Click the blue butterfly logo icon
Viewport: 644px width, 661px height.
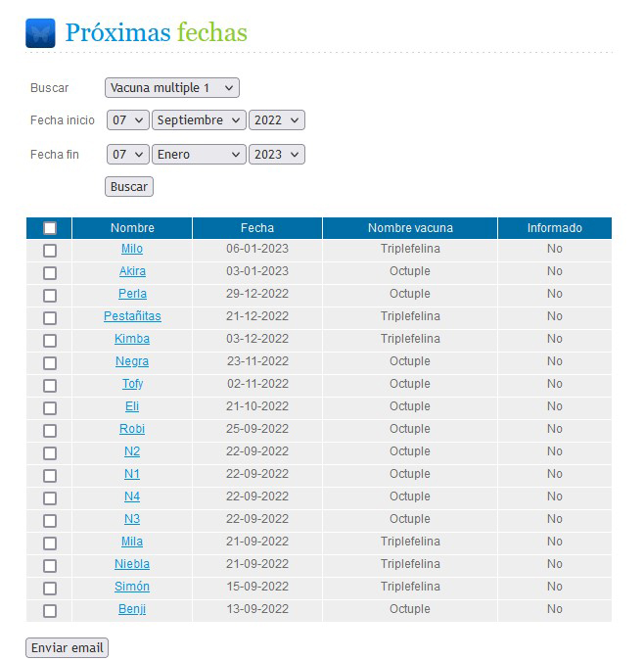coord(40,33)
